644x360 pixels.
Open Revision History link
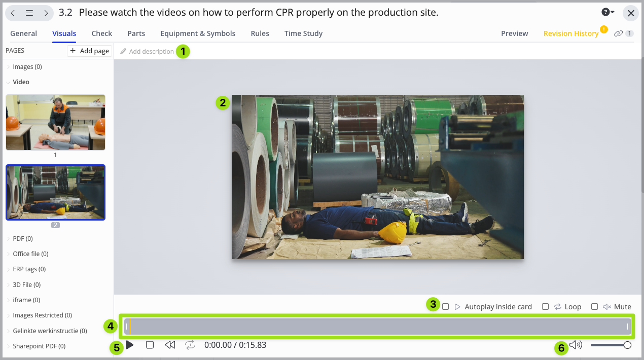pos(570,33)
